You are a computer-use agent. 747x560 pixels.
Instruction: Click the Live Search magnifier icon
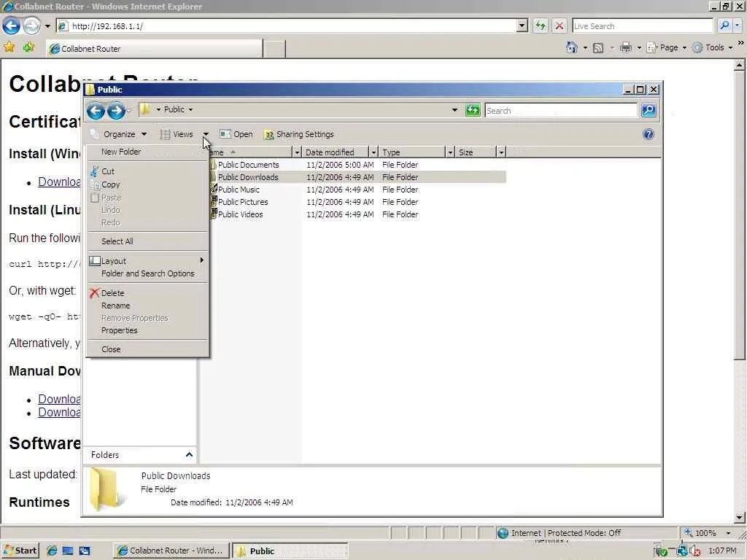724,26
